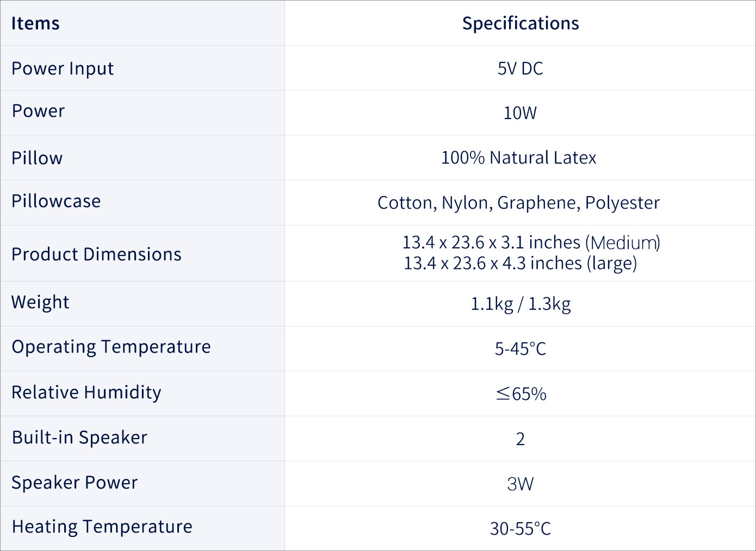Select the Power row label
The height and width of the screenshot is (551, 756).
pyautogui.click(x=38, y=111)
